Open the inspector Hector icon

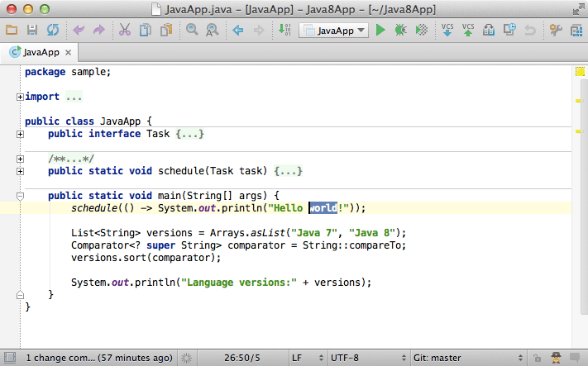point(556,358)
